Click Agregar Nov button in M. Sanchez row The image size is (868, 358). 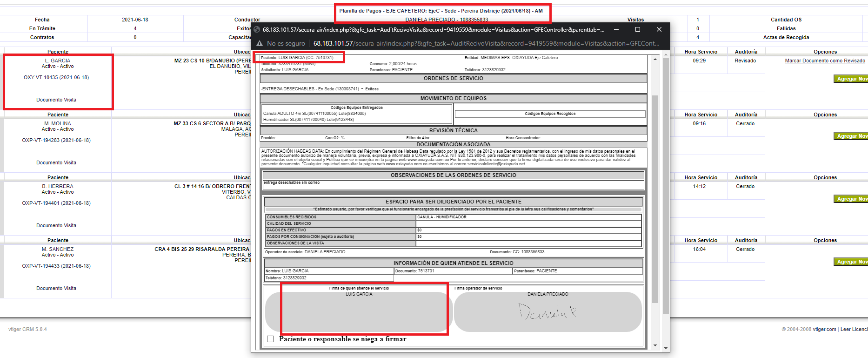click(851, 262)
